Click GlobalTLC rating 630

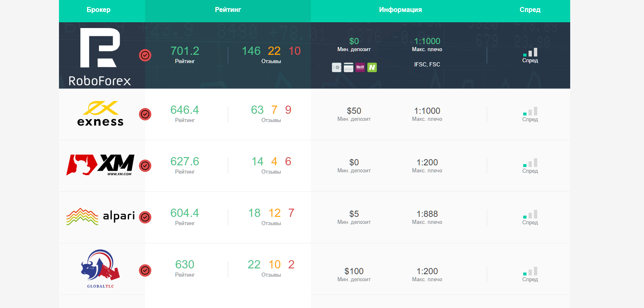click(x=185, y=265)
